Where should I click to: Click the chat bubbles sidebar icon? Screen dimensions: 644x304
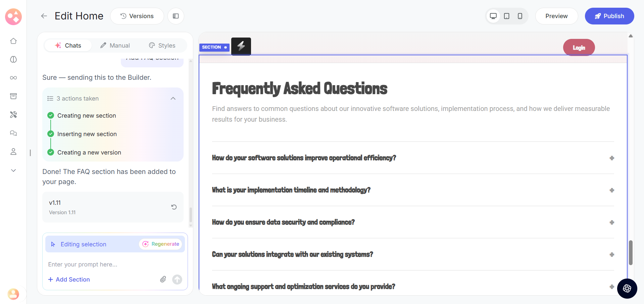point(13,133)
